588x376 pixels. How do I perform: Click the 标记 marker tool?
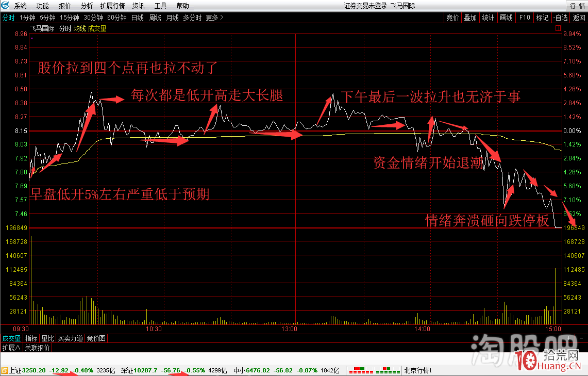[542, 17]
